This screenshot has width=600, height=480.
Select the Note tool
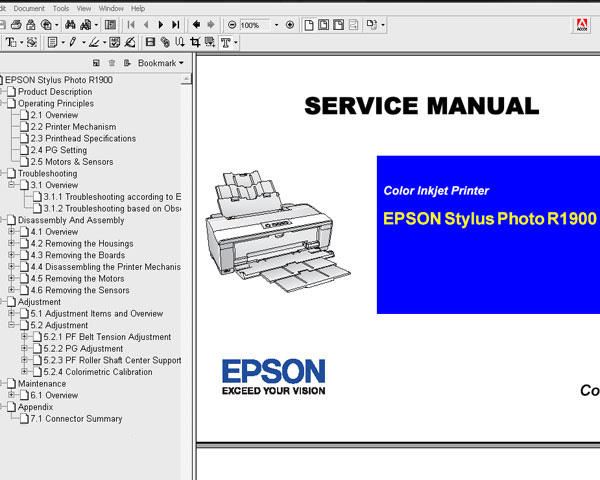click(x=52, y=42)
